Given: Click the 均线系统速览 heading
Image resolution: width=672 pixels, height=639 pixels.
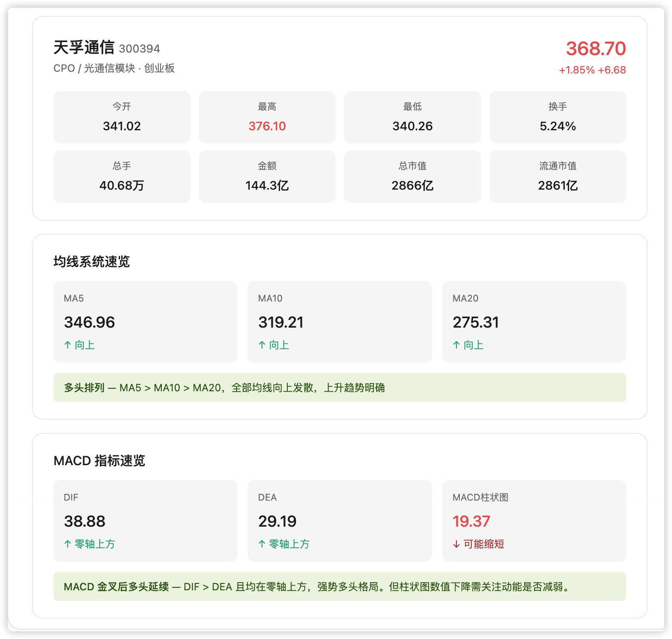Looking at the screenshot, I should 91,261.
